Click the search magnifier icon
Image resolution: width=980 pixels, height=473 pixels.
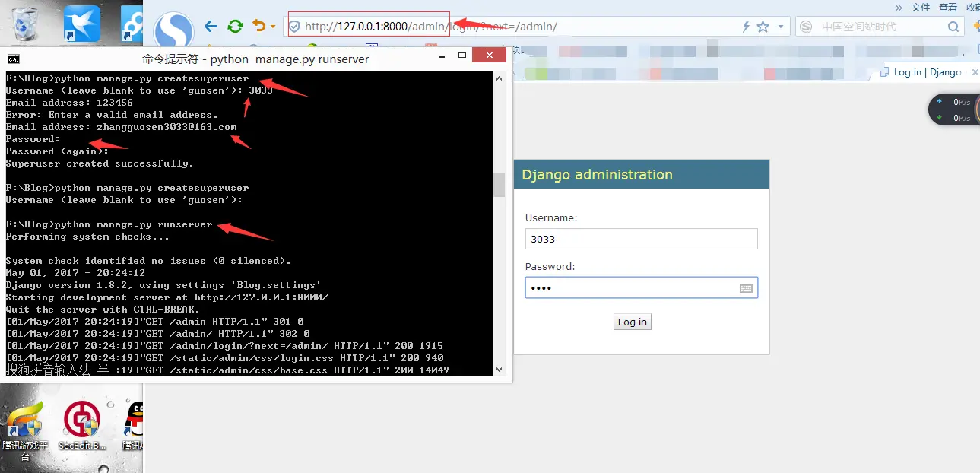[x=953, y=27]
